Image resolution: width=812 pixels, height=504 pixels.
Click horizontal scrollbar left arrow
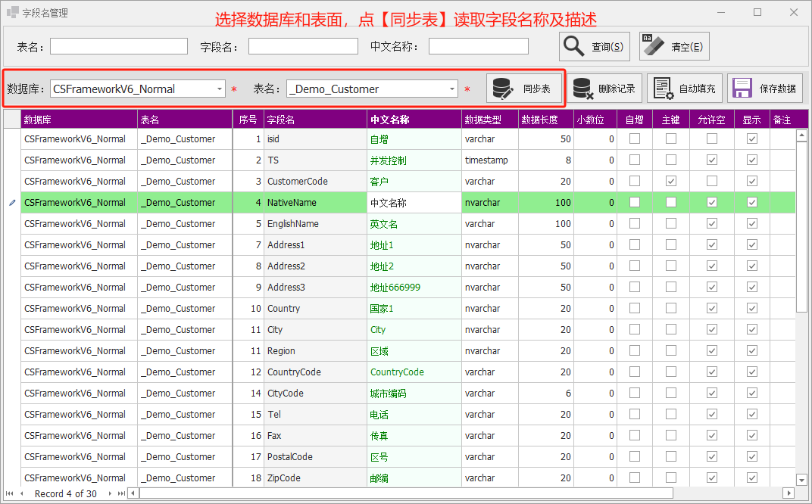pyautogui.click(x=133, y=493)
